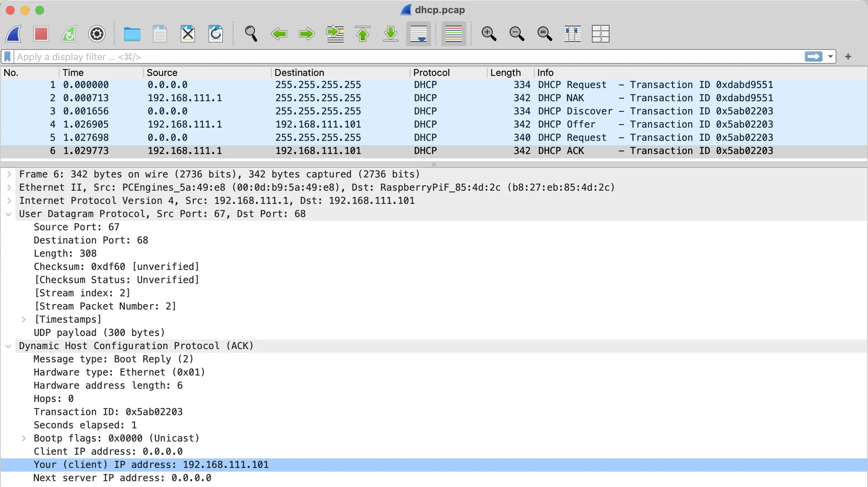This screenshot has height=487, width=868.
Task: Sort by Length column header
Action: point(511,72)
